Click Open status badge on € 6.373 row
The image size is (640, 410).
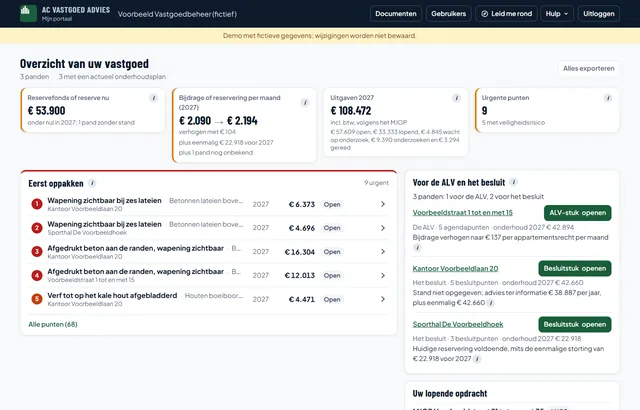coord(332,204)
